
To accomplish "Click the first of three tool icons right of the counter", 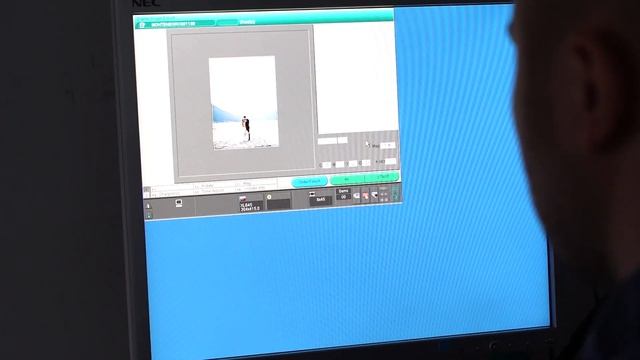I will 356,196.
